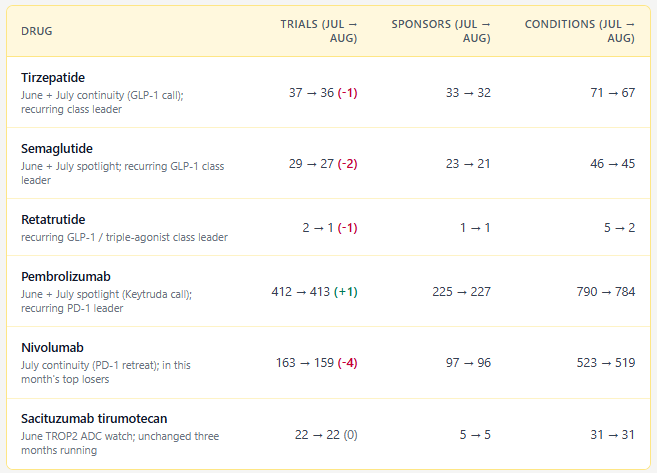Click the SPONSORS (JUL → AUG) column header

[x=441, y=31]
